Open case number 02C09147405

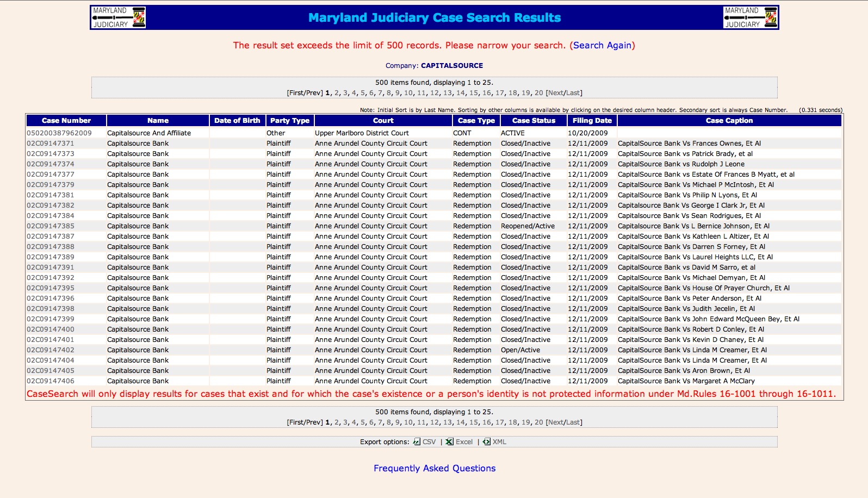click(51, 371)
